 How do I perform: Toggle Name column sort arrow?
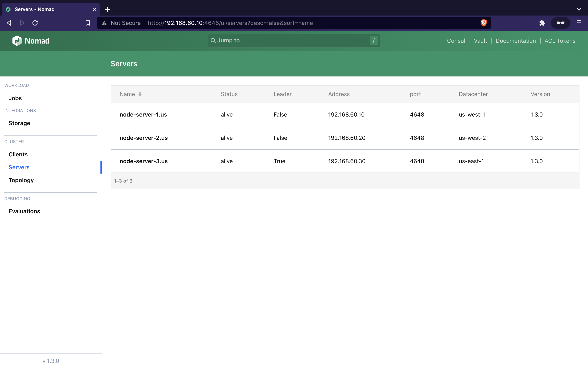(x=140, y=94)
